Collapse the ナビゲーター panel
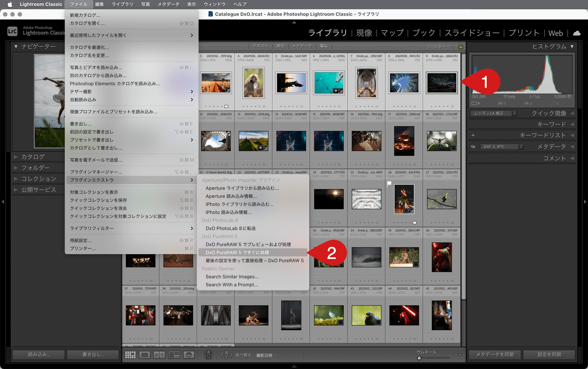The width and height of the screenshot is (588, 369). pos(16,47)
